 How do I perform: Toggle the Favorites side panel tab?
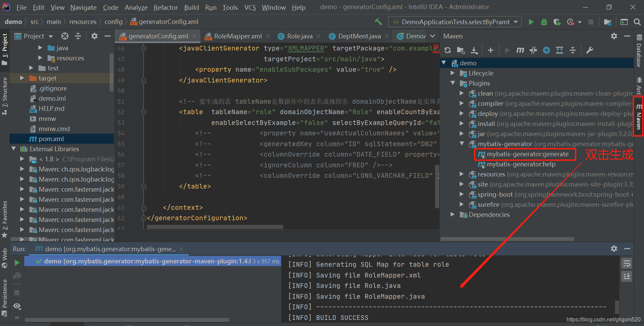point(5,219)
